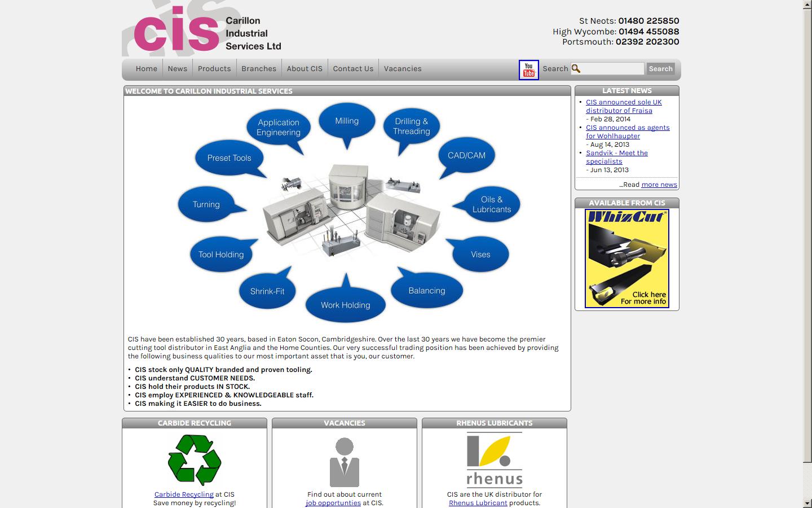Open the job opportunities link
Screen dimensions: 812x508
(x=333, y=502)
